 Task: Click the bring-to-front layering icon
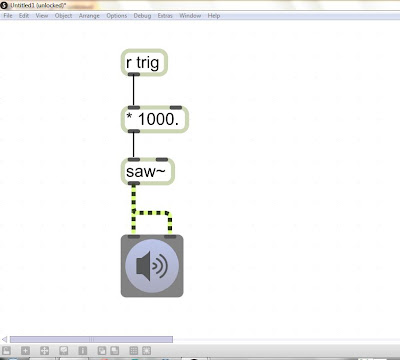pyautogui.click(x=102, y=351)
